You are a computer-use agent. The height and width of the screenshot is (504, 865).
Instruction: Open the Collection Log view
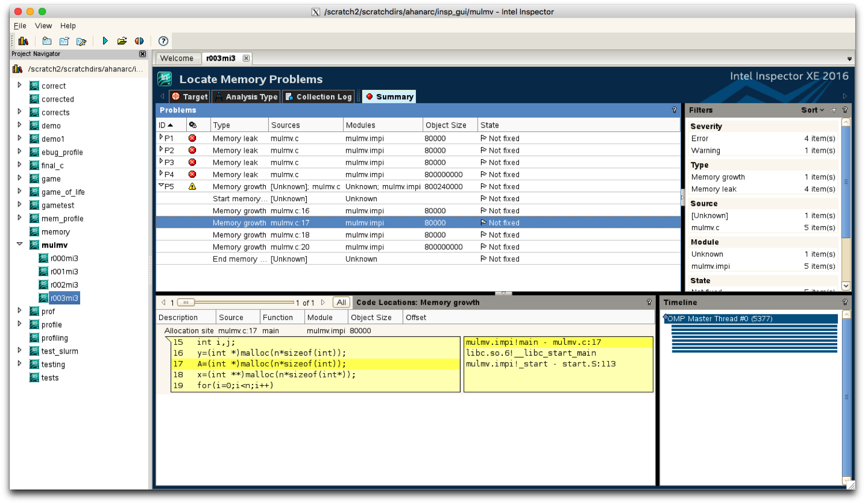click(318, 96)
